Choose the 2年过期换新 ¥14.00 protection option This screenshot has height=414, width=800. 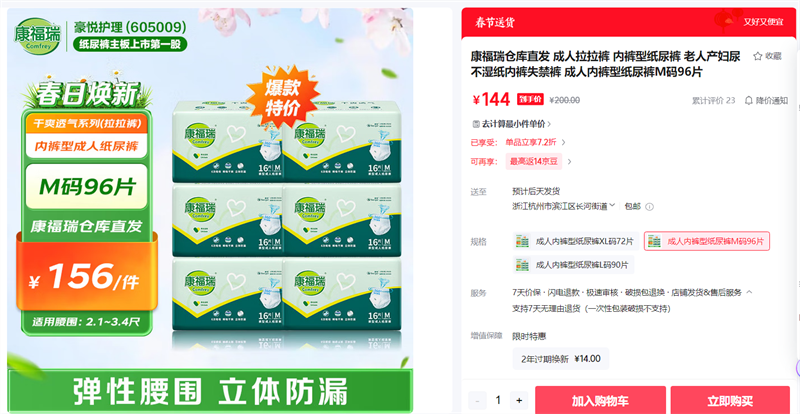[x=561, y=359]
